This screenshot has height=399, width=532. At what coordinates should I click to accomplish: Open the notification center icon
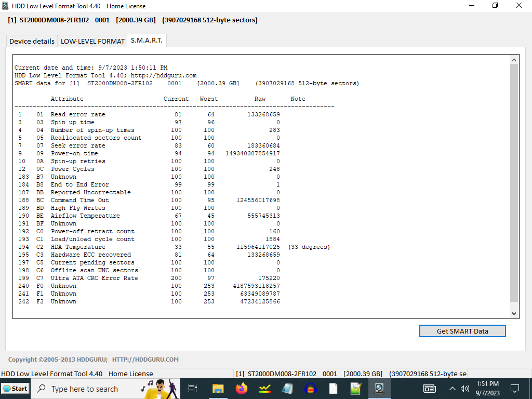[515, 389]
